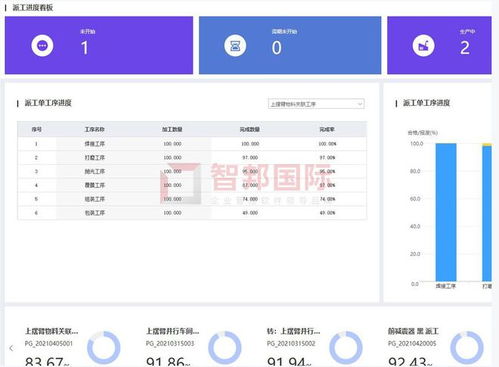499x367 pixels.
Task: Select the 工序名称 column header
Action: 94,129
